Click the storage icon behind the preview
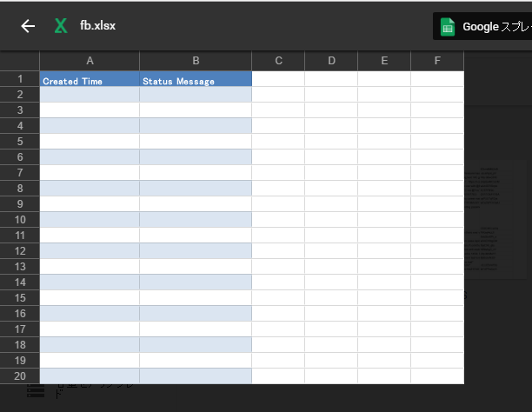This screenshot has width=532, height=412. (36, 390)
